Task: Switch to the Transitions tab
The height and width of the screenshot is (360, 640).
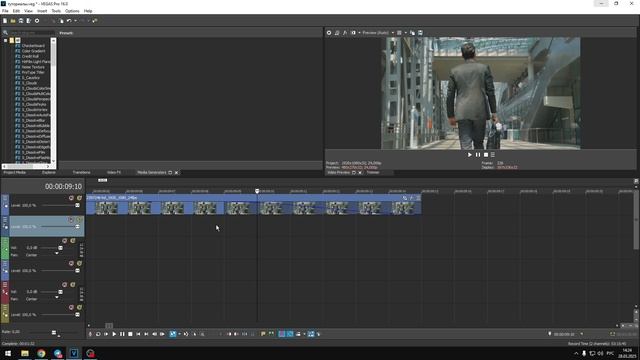Action: tap(82, 173)
